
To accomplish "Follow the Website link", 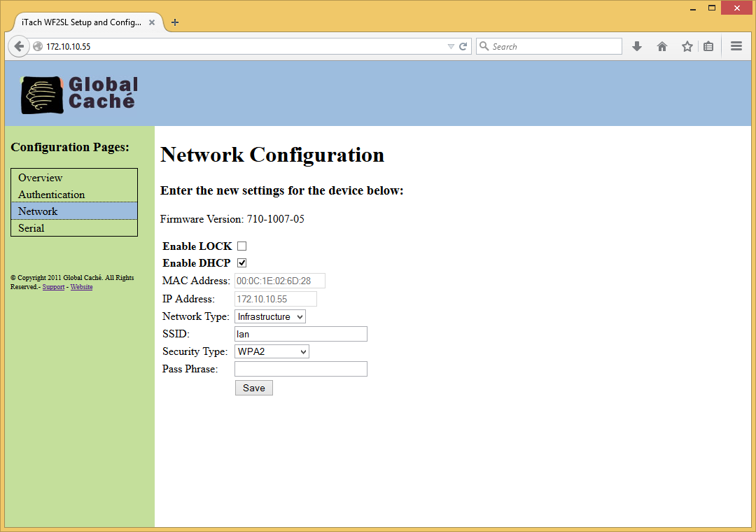I will click(81, 287).
